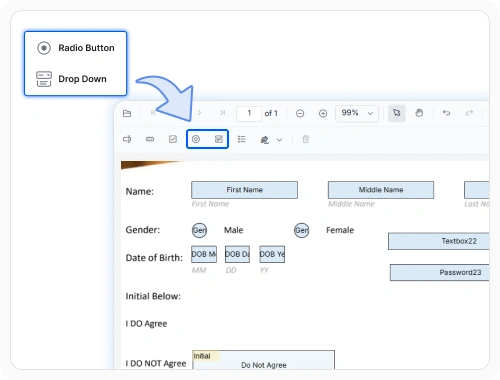Select the Signature field tool
The image size is (500, 380).
click(265, 140)
